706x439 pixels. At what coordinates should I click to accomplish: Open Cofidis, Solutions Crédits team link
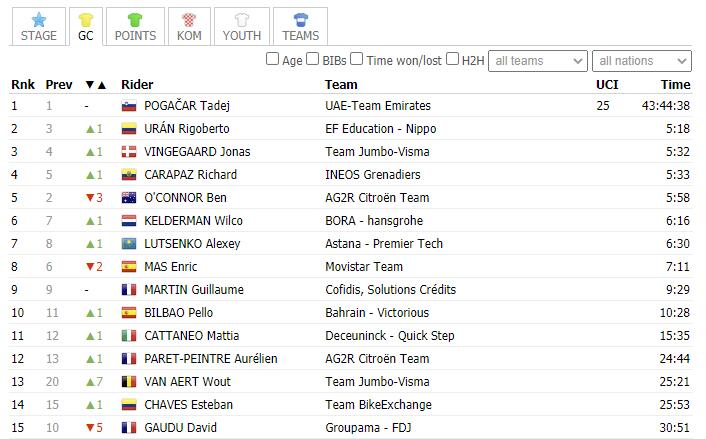[390, 290]
